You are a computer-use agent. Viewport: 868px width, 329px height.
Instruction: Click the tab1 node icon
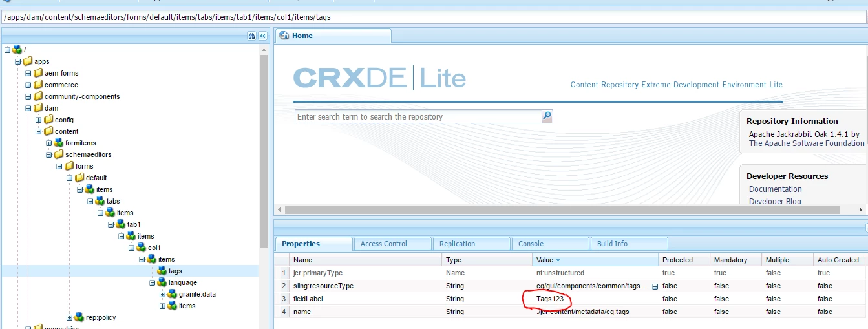(121, 224)
